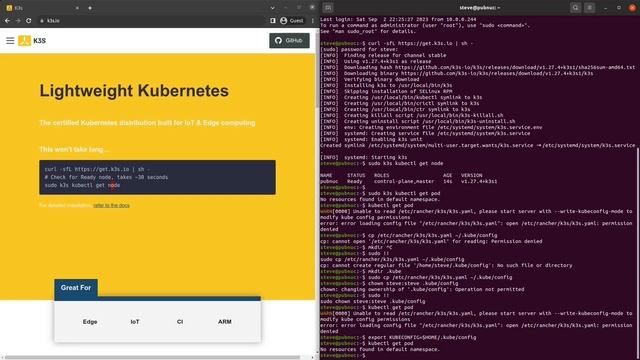The width and height of the screenshot is (640, 360).
Task: Follow the 'refer to the docs' link
Action: pyautogui.click(x=111, y=205)
